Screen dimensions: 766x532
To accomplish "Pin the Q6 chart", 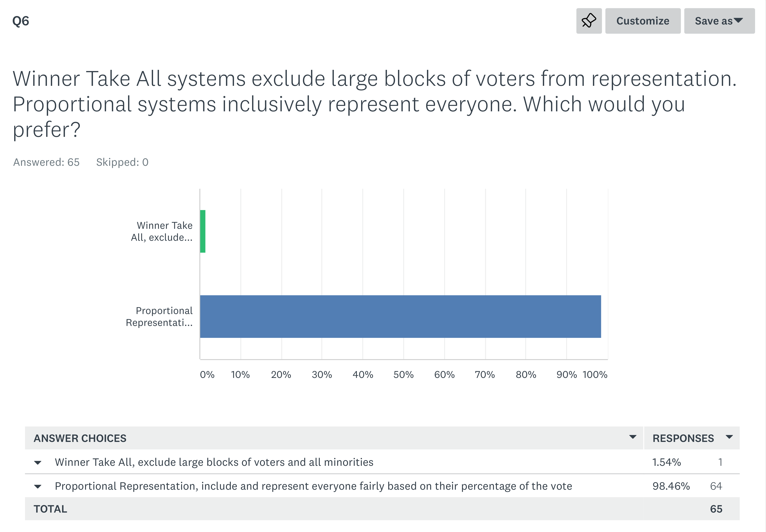I will point(589,21).
